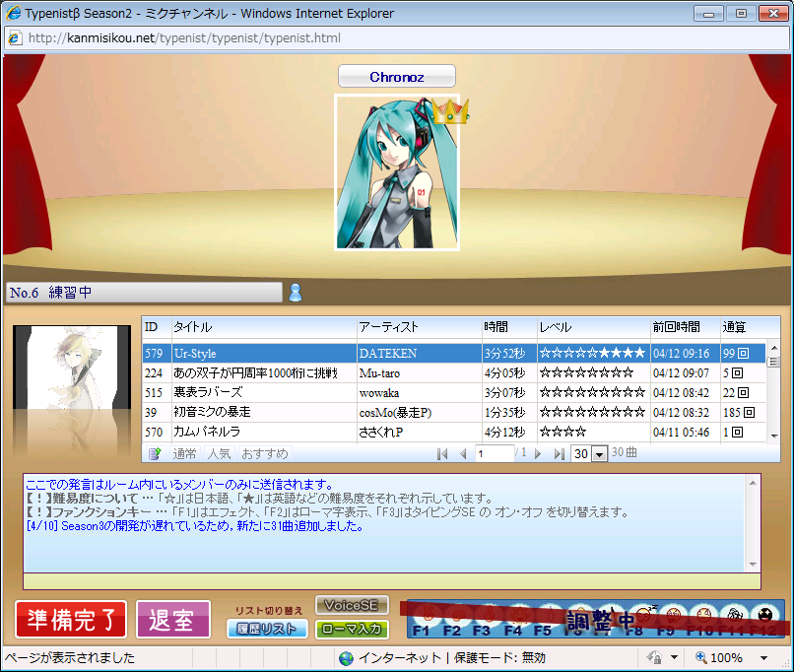Sort by the 時間 column header

click(510, 327)
